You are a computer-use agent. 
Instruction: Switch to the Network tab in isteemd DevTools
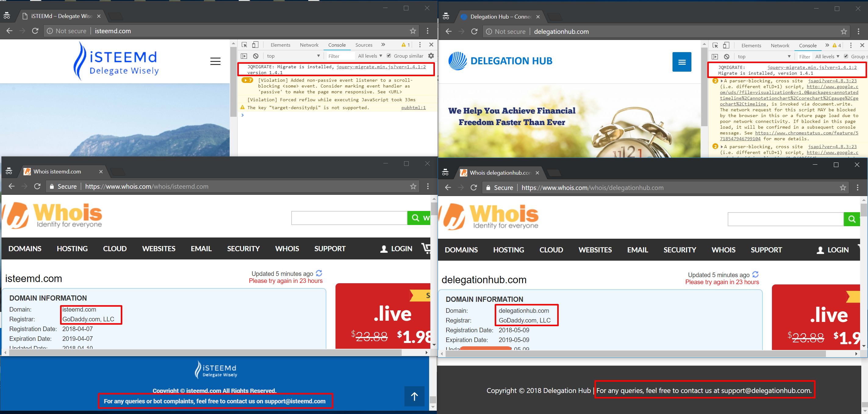(x=309, y=45)
